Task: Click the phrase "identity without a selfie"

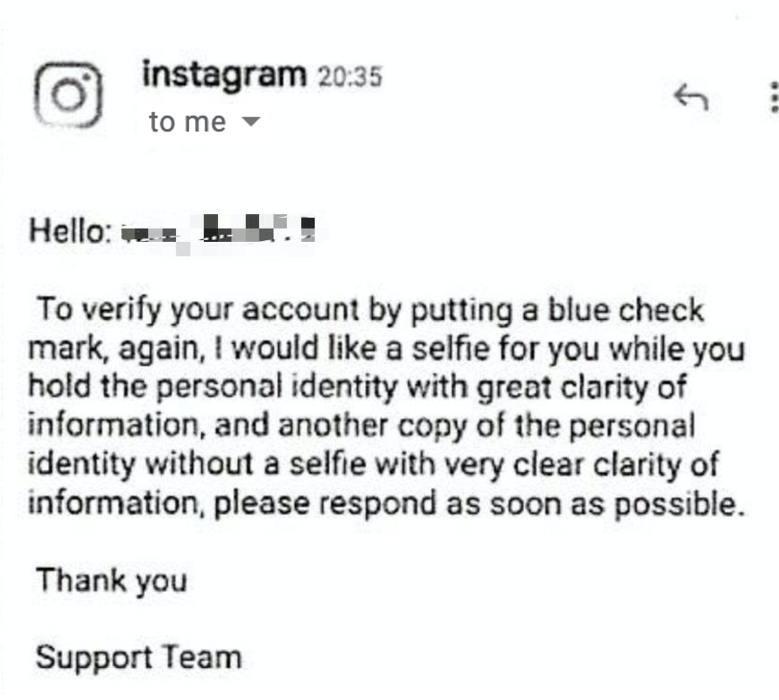Action: [197, 464]
